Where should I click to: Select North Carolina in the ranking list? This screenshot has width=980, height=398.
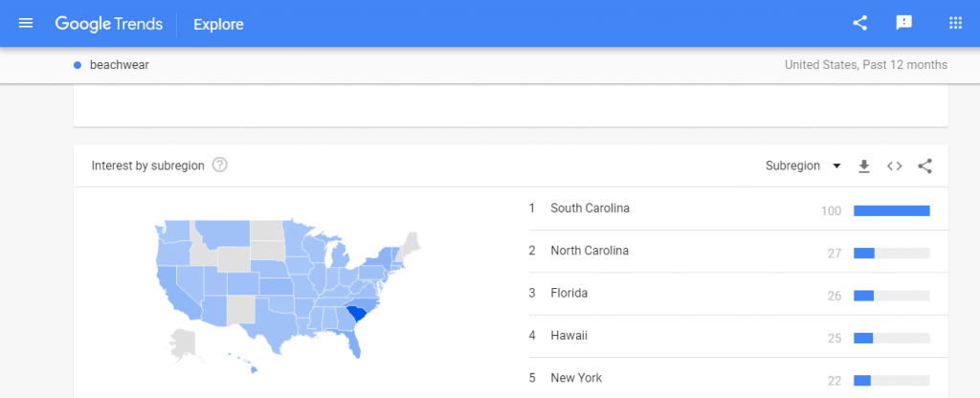pyautogui.click(x=590, y=251)
